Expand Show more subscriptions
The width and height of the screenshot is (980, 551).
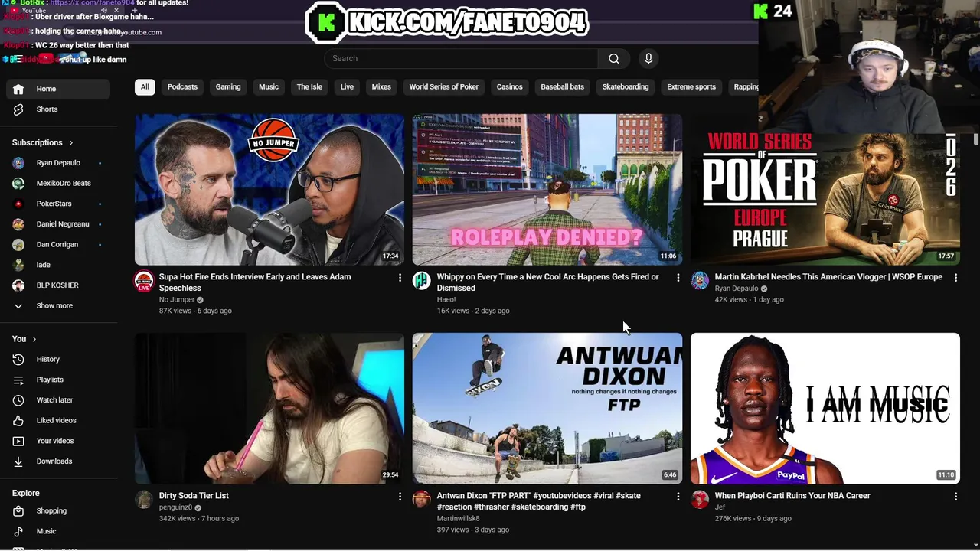(58, 306)
